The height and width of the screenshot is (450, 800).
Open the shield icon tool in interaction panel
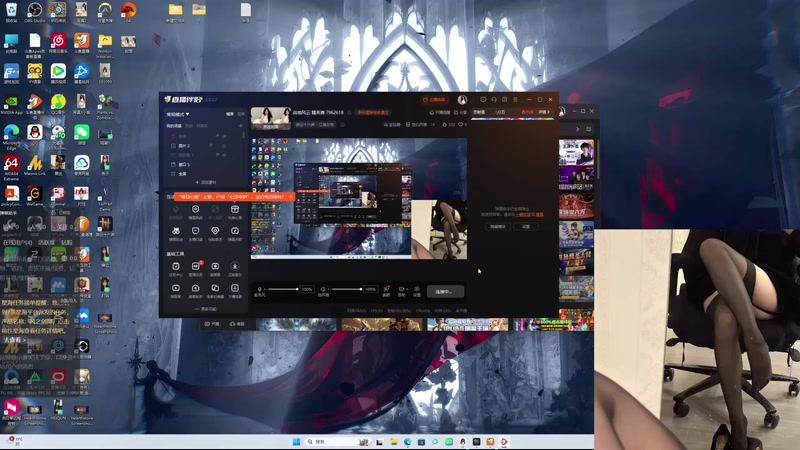tap(195, 209)
